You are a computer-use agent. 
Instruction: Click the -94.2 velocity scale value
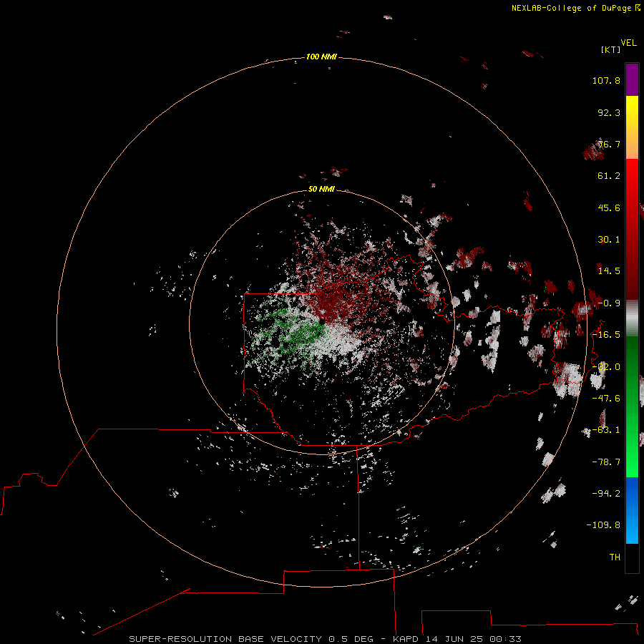pyautogui.click(x=606, y=494)
